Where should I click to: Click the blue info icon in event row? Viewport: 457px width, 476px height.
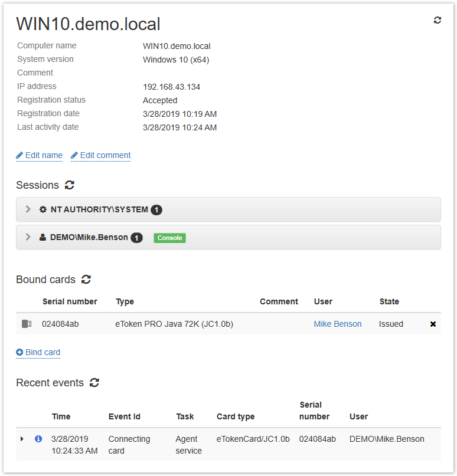[x=38, y=439]
